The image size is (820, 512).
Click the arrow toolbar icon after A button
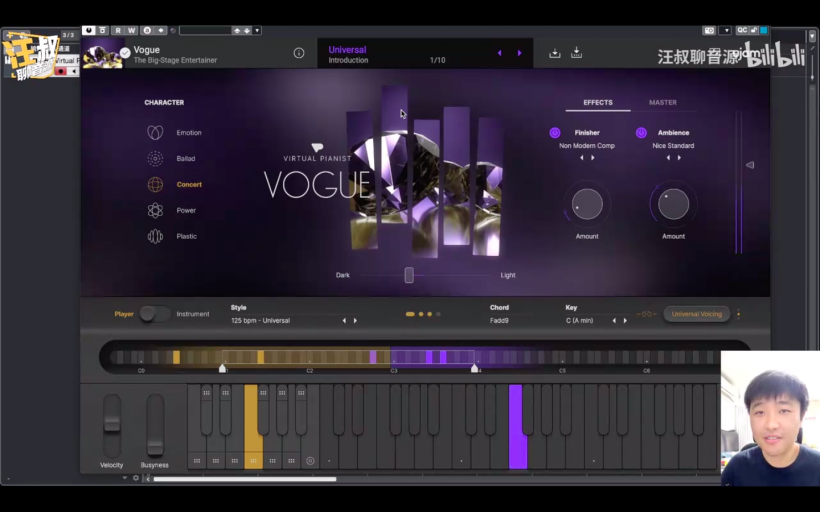tap(161, 30)
